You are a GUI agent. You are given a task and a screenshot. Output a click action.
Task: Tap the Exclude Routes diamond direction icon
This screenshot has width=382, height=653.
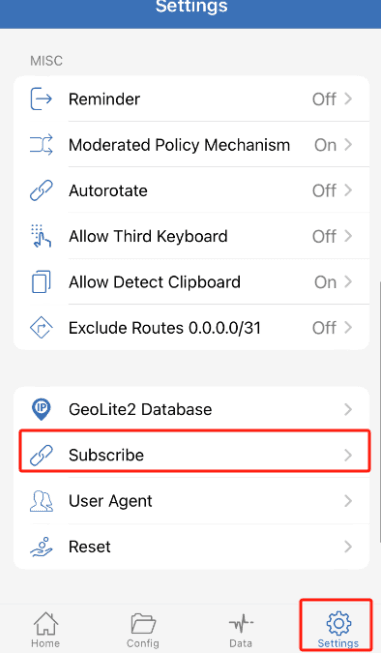pyautogui.click(x=41, y=328)
